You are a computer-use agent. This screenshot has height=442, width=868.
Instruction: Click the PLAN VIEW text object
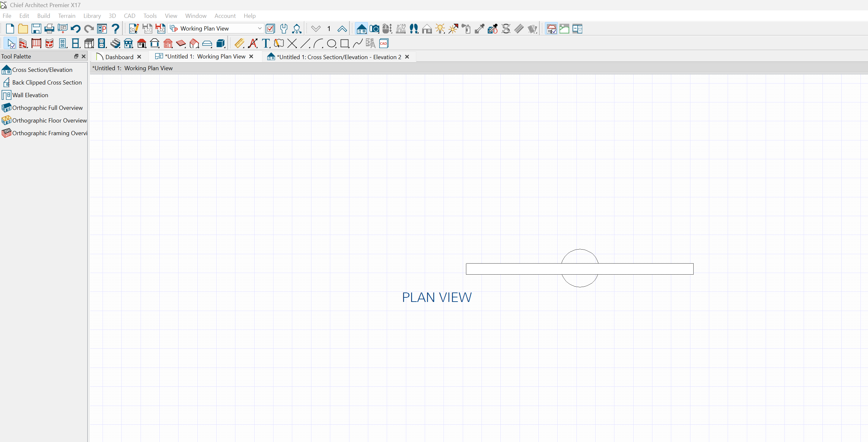click(x=437, y=297)
